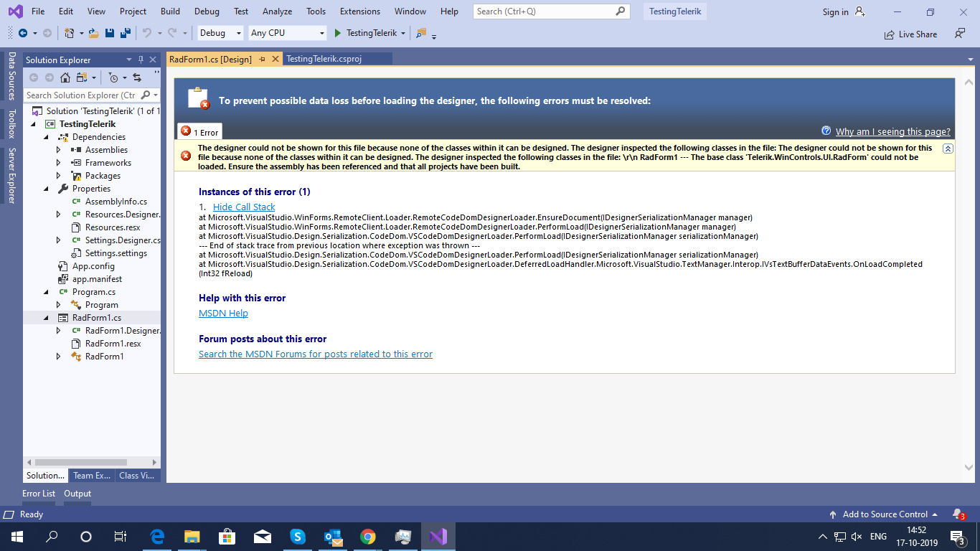Screen dimensions: 980x551
Task: Expand the Assemblies node
Action: 60,150
